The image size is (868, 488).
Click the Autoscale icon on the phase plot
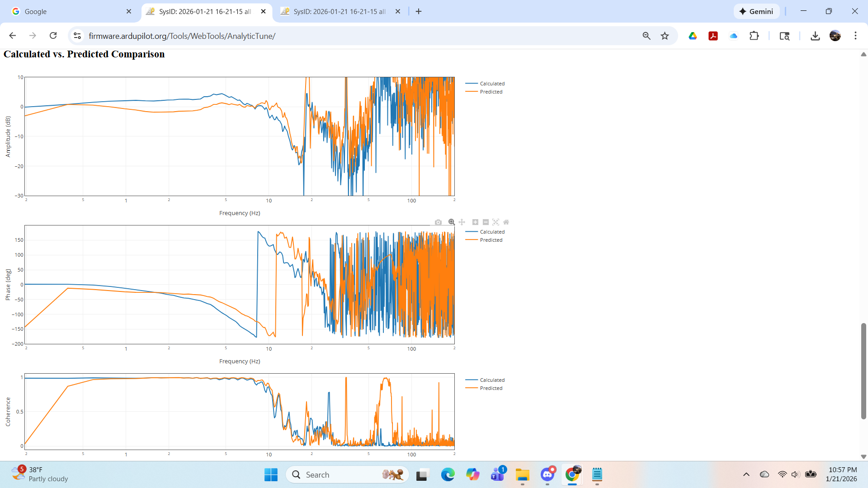496,222
